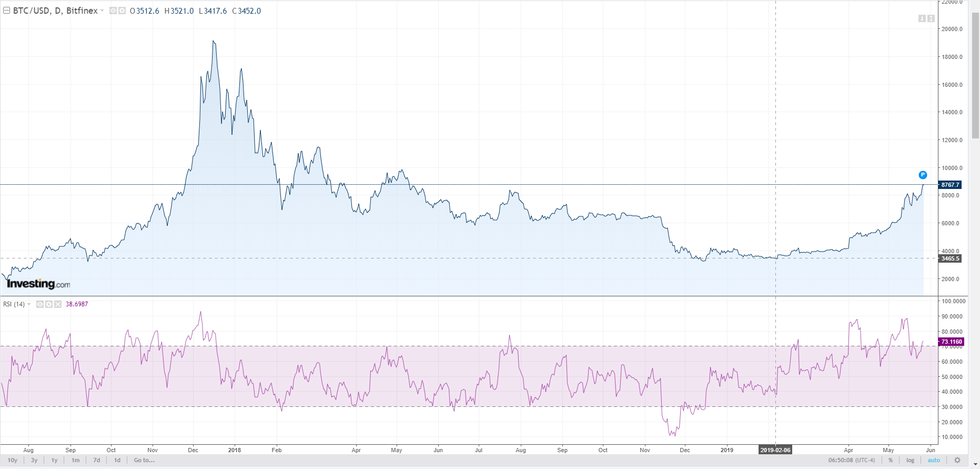Click the blue P marker on chart
Viewport: 980px width, 469px height.
click(923, 175)
